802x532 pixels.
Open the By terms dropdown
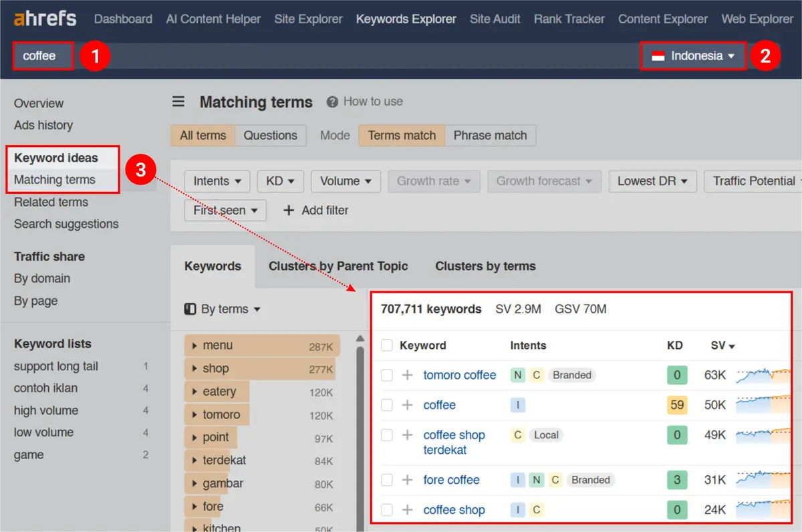223,309
